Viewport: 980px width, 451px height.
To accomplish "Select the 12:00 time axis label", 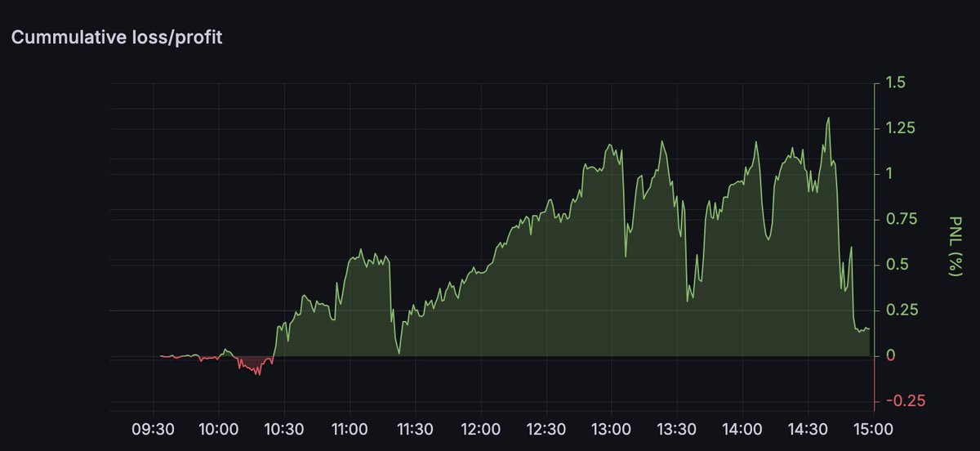I will tap(479, 428).
